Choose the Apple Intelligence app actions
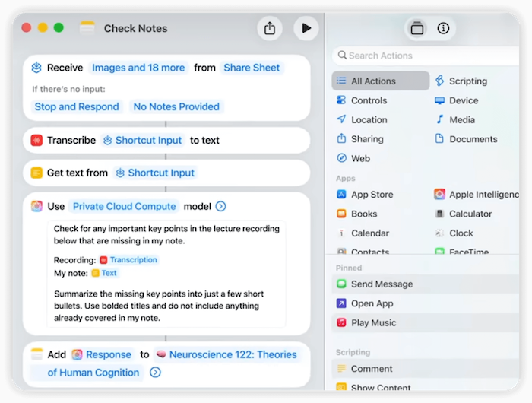This screenshot has width=532, height=403. click(480, 195)
